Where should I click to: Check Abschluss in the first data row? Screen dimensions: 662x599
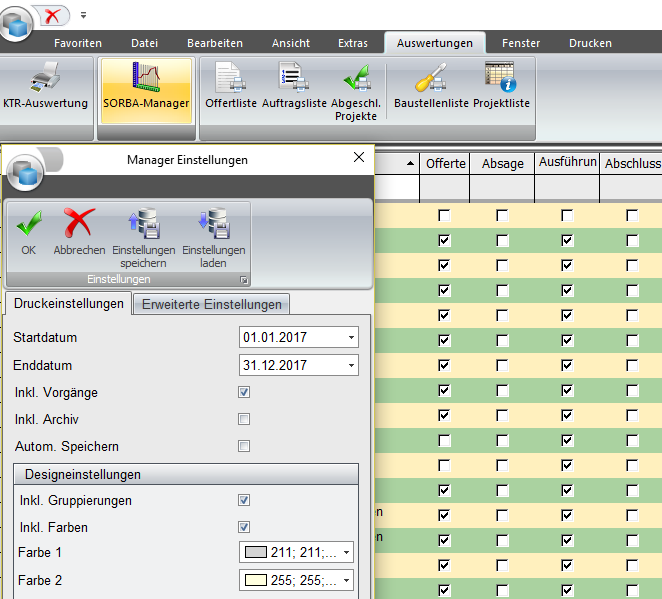click(632, 216)
